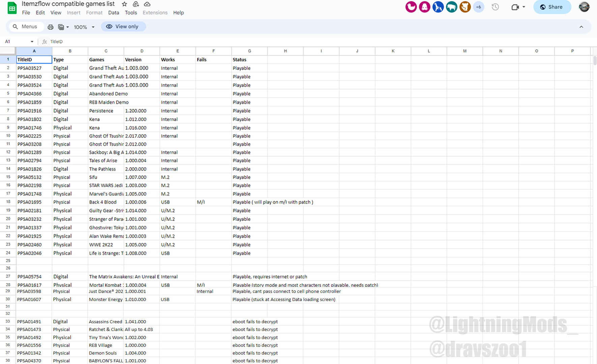Click the vertical scrollbar thumb

point(595,61)
